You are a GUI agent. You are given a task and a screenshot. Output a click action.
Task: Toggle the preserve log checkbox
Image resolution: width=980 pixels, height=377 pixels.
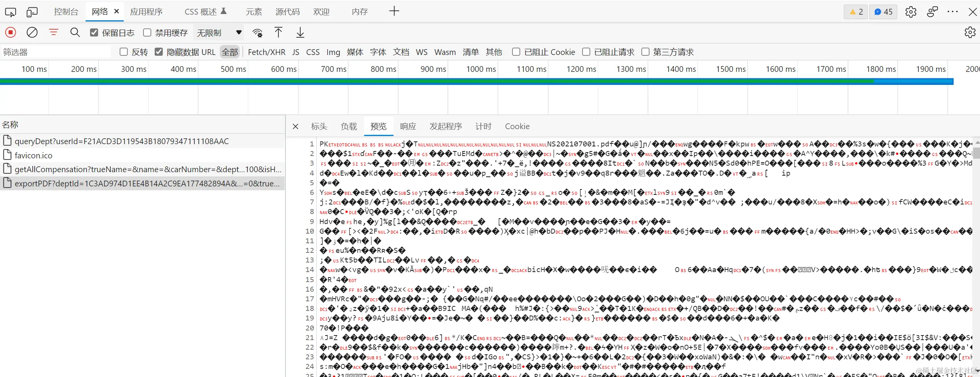94,33
